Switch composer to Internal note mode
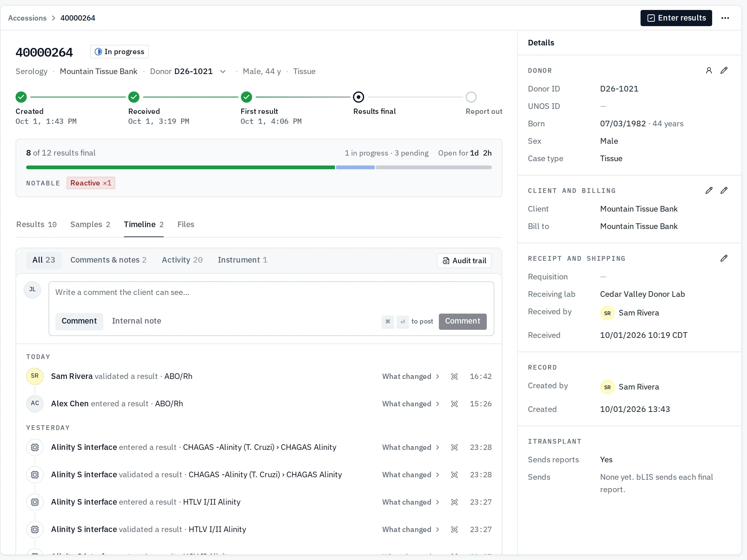This screenshot has height=560, width=747. point(136,321)
